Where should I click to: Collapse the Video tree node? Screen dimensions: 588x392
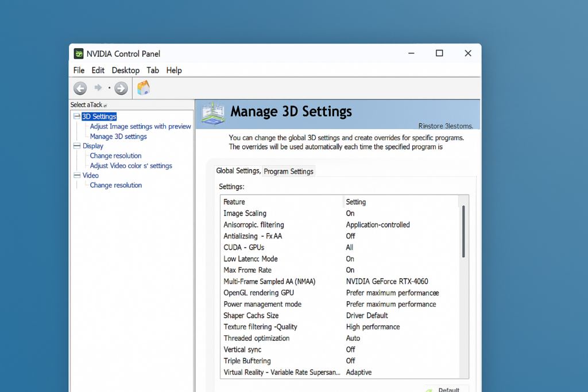tap(77, 175)
